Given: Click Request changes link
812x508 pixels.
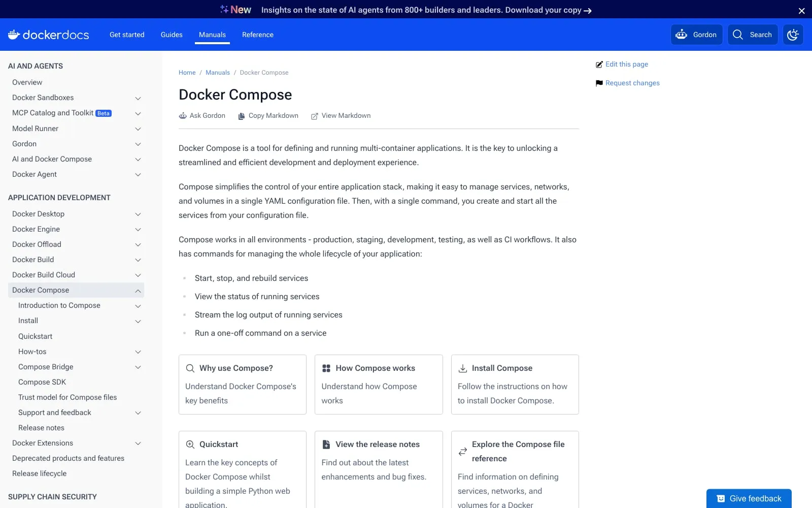Looking at the screenshot, I should pyautogui.click(x=632, y=83).
